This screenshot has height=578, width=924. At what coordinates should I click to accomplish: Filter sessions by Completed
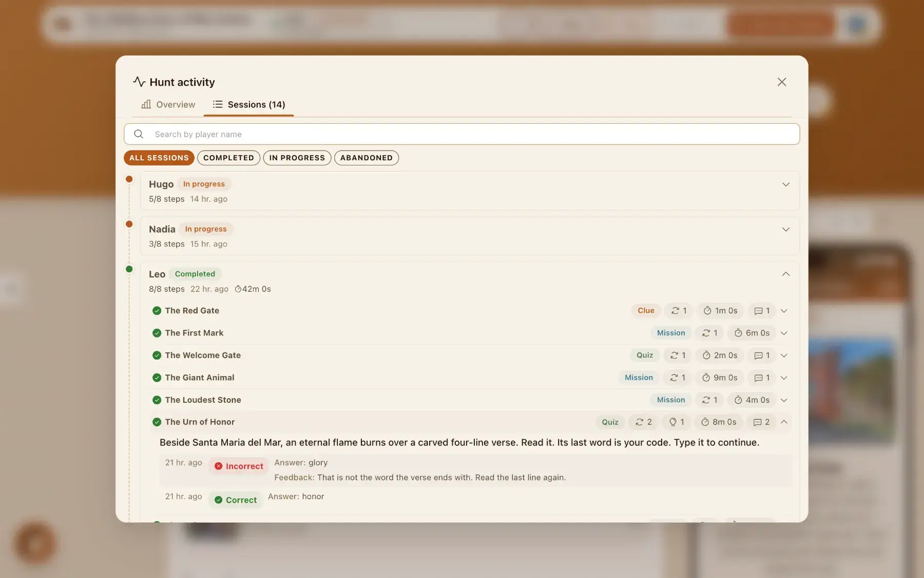[228, 158]
